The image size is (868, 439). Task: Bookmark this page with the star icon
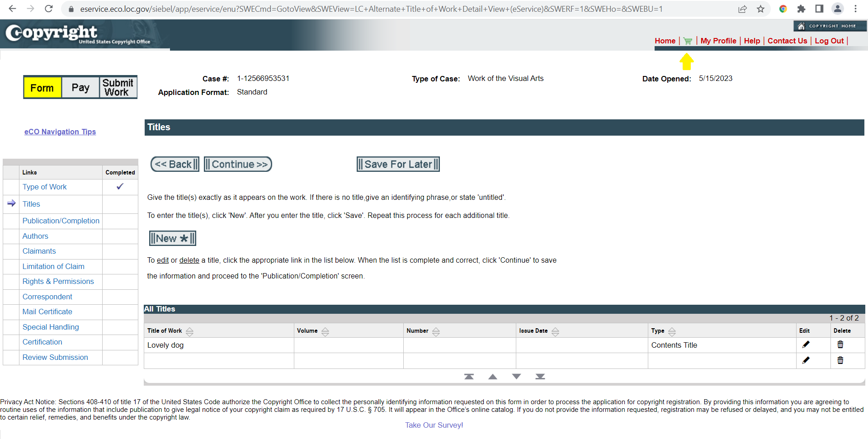(761, 9)
